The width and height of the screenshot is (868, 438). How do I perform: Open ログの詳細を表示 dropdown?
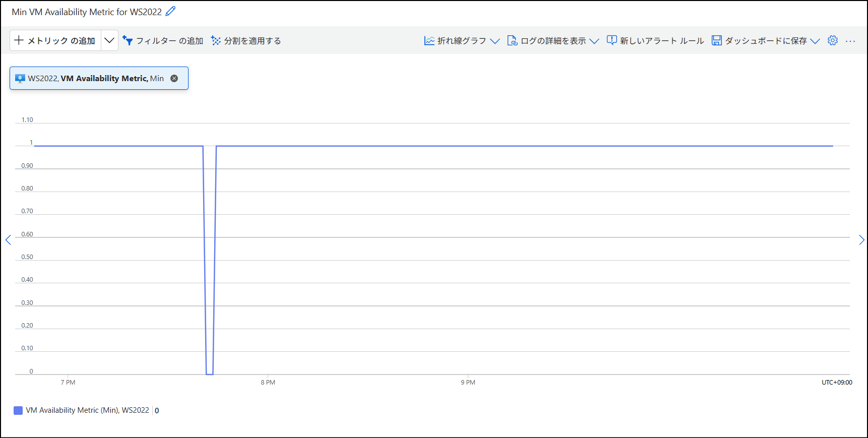[553, 41]
